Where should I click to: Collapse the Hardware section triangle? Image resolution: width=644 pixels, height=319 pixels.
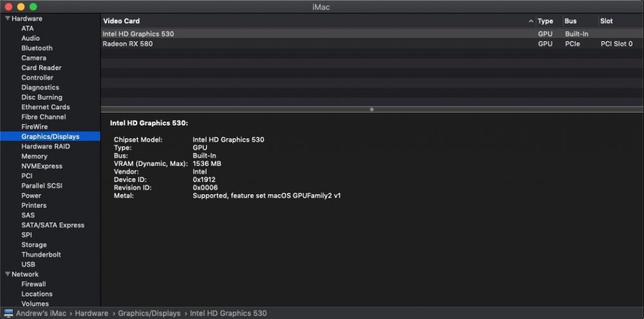pos(7,19)
